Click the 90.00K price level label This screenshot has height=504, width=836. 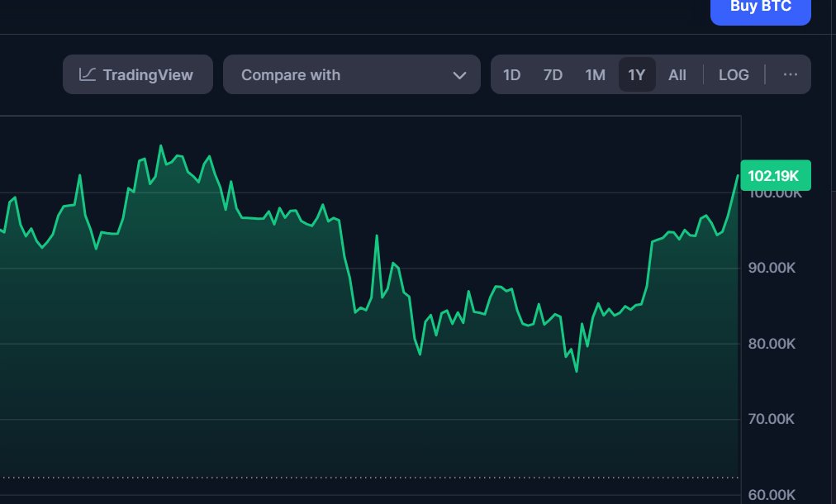tap(770, 268)
